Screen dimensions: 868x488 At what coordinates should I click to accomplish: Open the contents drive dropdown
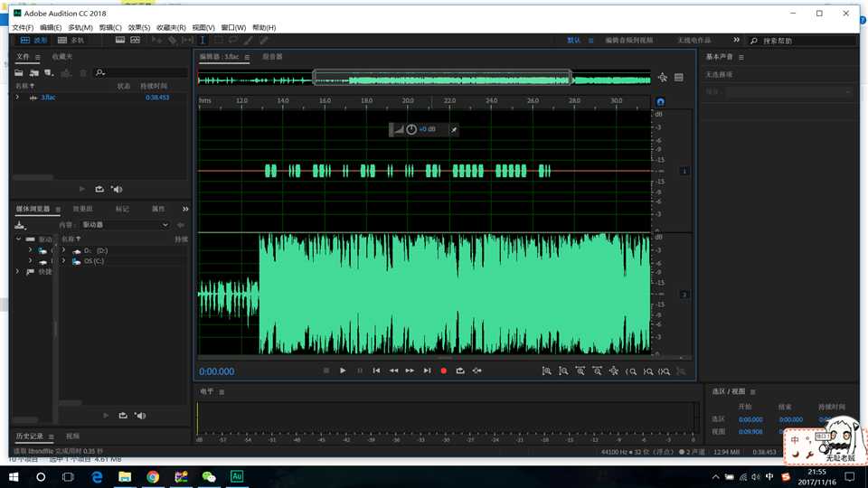click(125, 225)
